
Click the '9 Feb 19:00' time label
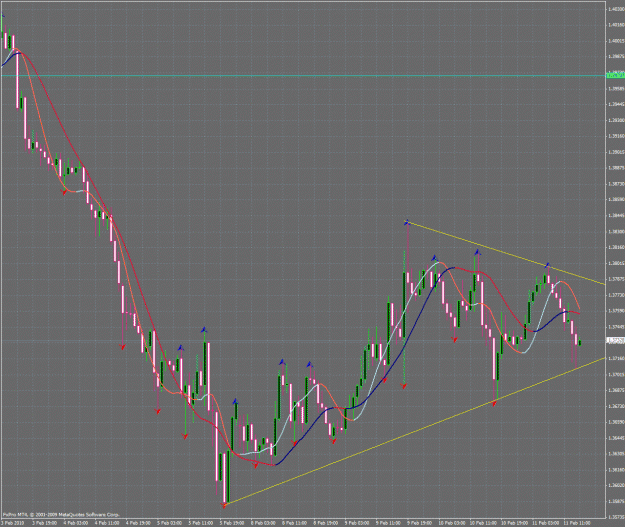pyautogui.click(x=419, y=523)
